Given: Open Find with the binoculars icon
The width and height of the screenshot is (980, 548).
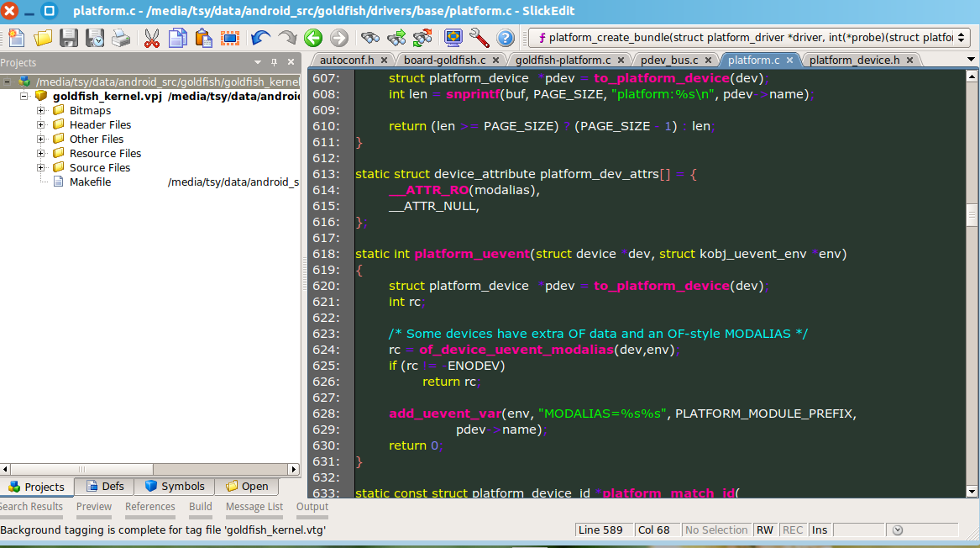Looking at the screenshot, I should pyautogui.click(x=370, y=38).
